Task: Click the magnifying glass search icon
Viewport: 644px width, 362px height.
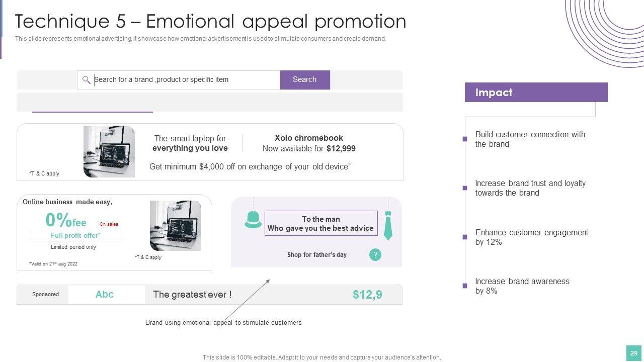Action: tap(87, 80)
